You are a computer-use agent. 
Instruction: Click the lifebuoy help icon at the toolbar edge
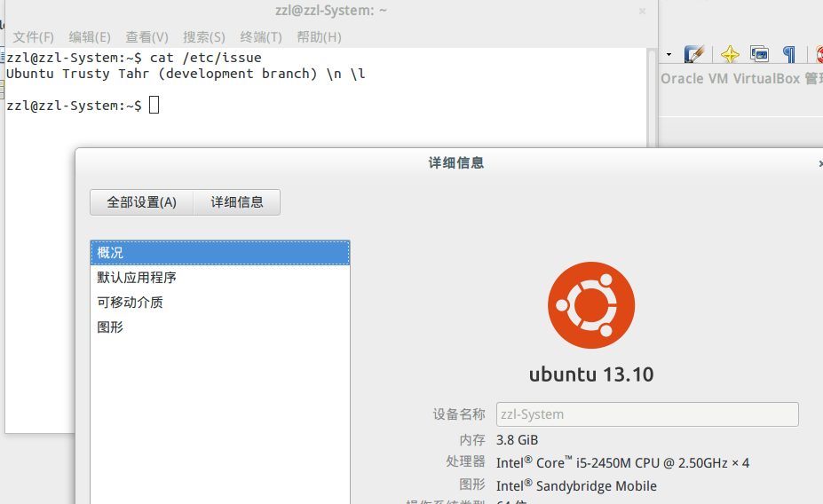(819, 54)
